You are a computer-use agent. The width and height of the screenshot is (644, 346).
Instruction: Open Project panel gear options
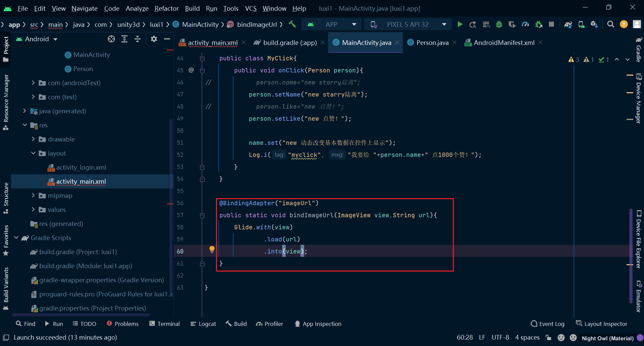[154, 39]
